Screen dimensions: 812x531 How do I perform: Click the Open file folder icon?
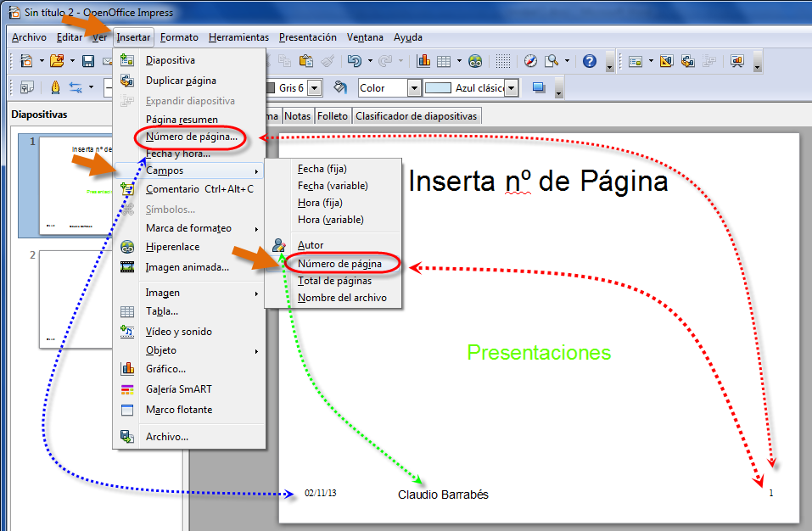pyautogui.click(x=57, y=61)
